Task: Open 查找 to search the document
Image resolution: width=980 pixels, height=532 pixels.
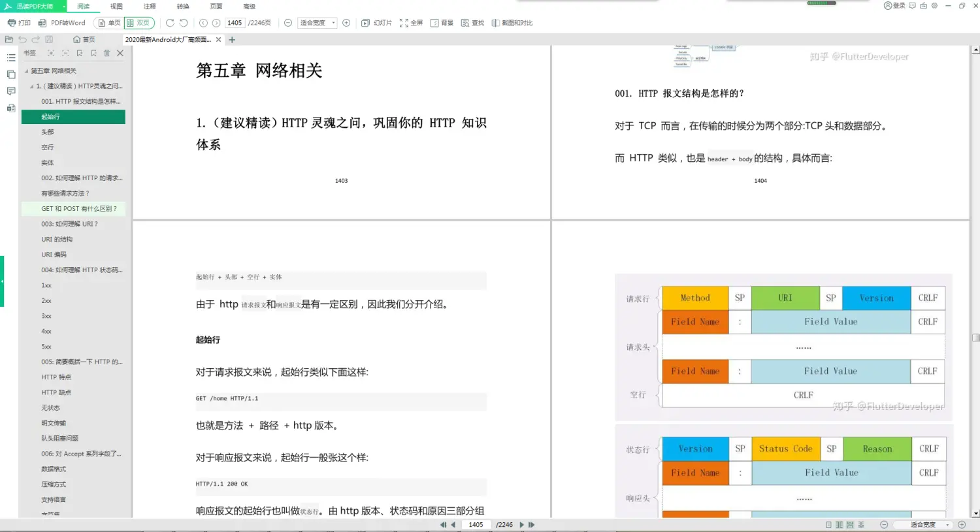Action: pos(472,22)
